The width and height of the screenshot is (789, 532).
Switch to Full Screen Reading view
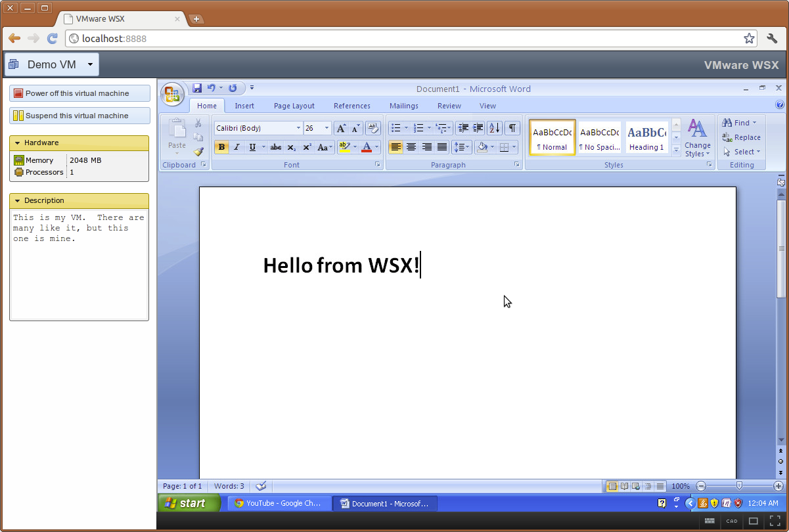pyautogui.click(x=624, y=486)
